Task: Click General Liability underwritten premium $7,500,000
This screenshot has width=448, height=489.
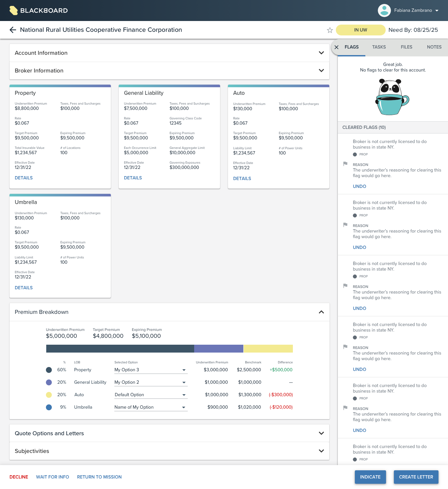Action: 136,108
